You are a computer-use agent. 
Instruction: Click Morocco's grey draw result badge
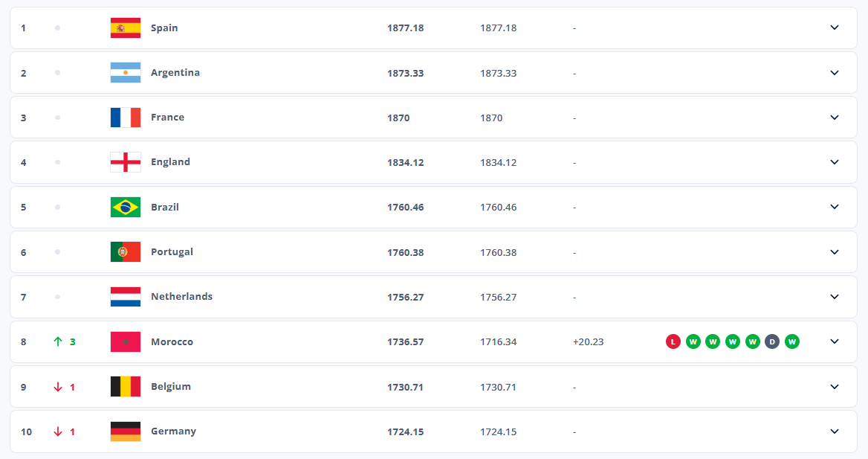(x=772, y=342)
